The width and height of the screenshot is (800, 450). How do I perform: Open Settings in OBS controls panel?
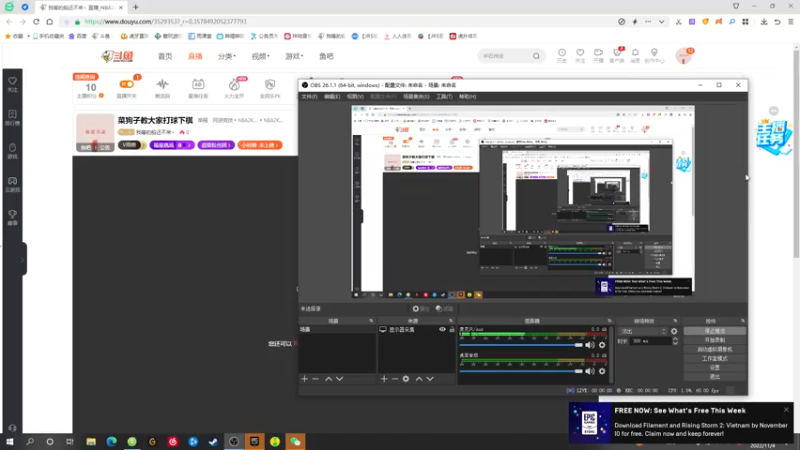(714, 368)
